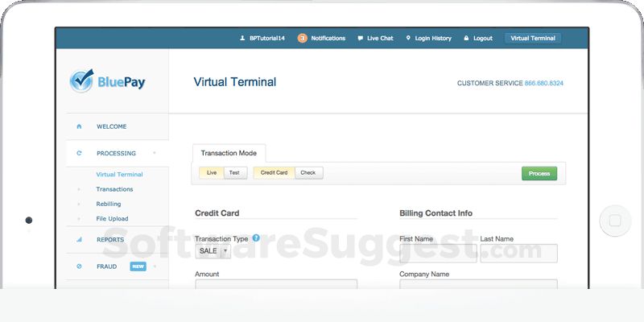Click the bar chart icon beside Reports
Image resolution: width=644 pixels, height=322 pixels.
(x=79, y=239)
